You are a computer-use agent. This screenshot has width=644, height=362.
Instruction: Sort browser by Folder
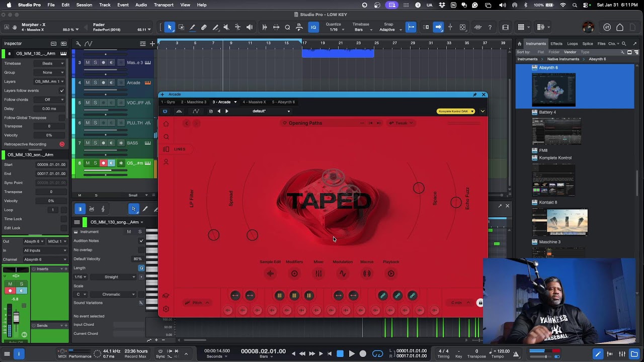[x=554, y=52]
